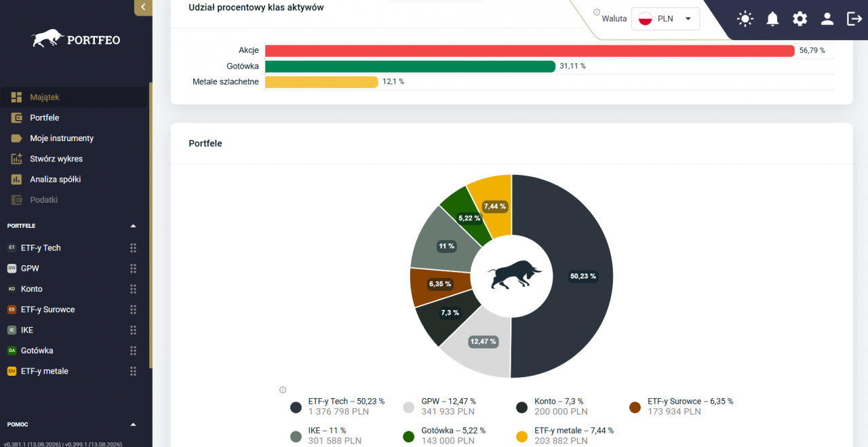Click Stwórz wykres chart icon
The height and width of the screenshot is (447, 868).
point(17,159)
